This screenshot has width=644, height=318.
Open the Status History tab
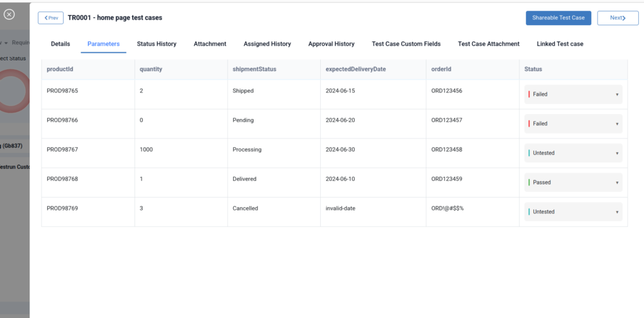pyautogui.click(x=157, y=44)
